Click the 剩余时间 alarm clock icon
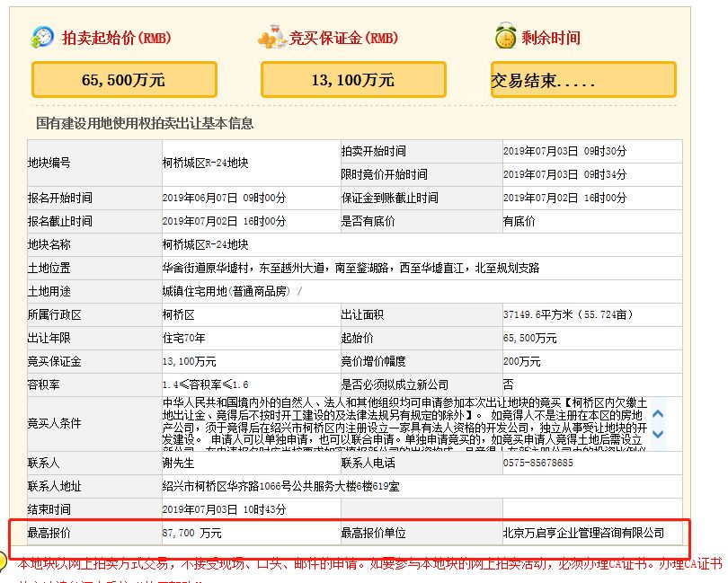This screenshot has height=583, width=728. (x=505, y=37)
